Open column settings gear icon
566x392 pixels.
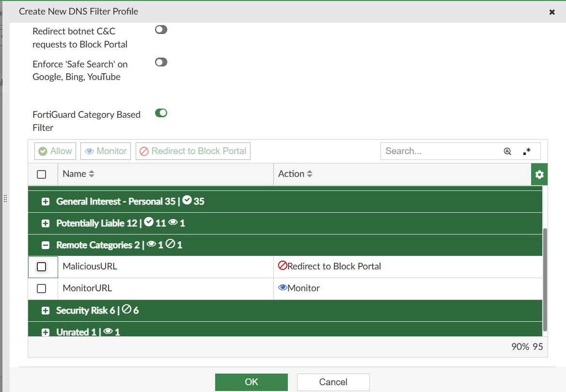tap(539, 174)
